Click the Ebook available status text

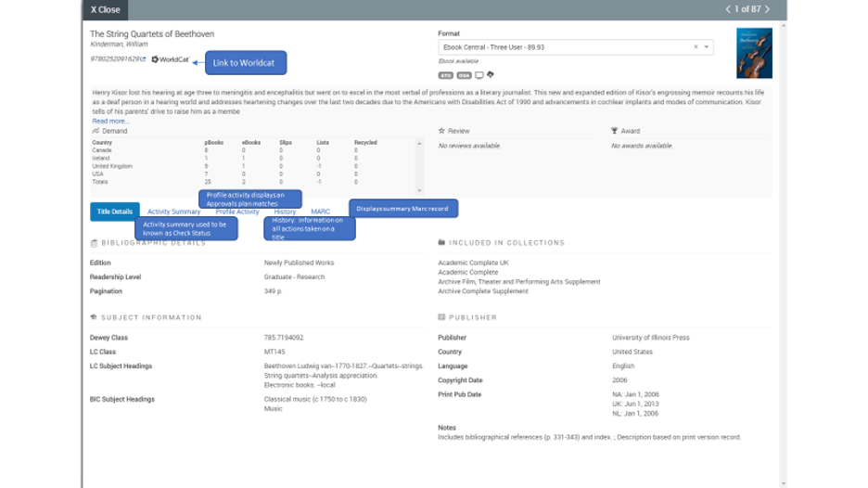458,61
